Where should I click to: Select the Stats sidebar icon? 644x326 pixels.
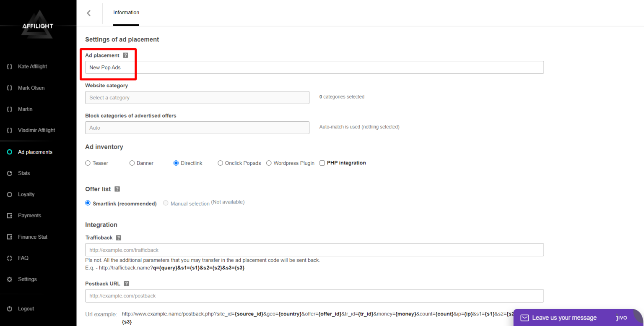(x=9, y=173)
